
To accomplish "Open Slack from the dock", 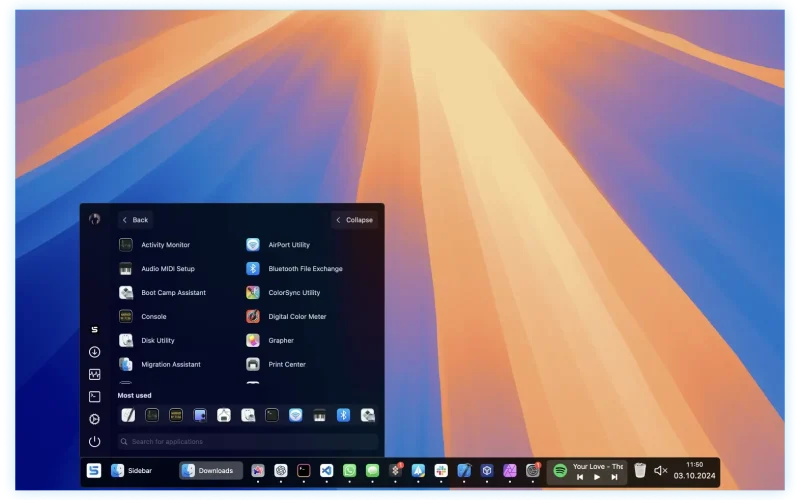I will [x=441, y=471].
